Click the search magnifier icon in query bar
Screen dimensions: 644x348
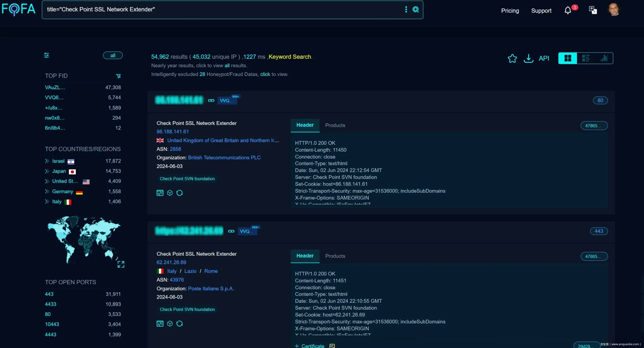point(415,9)
